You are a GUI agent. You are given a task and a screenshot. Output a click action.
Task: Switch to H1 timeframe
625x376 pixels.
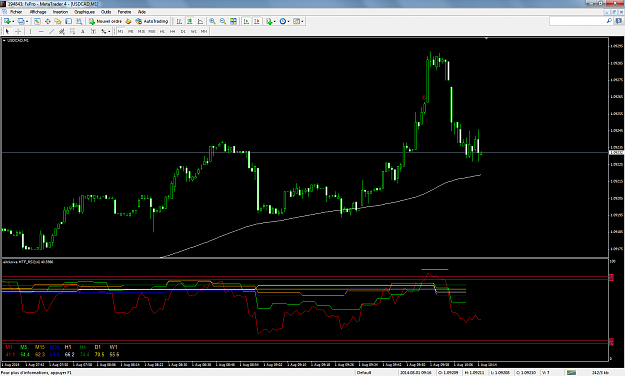click(x=162, y=31)
